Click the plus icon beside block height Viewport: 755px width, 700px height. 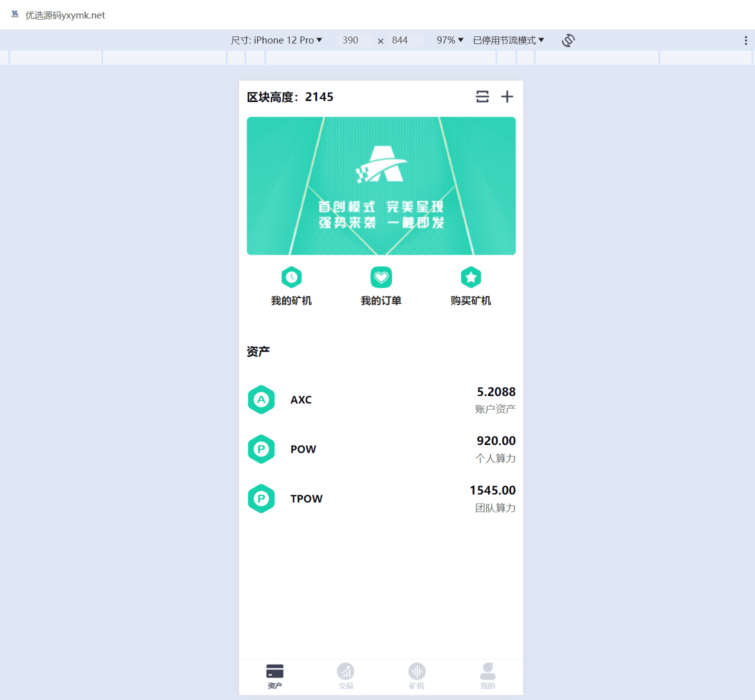tap(507, 96)
